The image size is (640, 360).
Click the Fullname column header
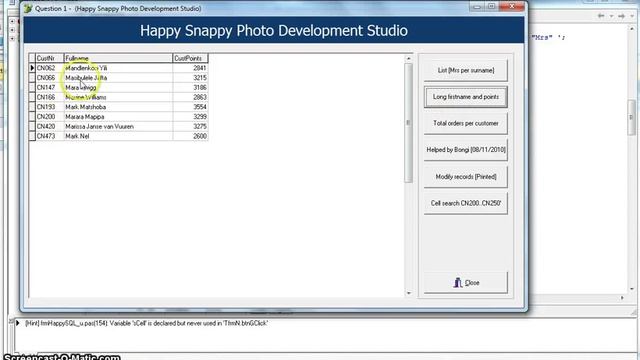coord(118,58)
